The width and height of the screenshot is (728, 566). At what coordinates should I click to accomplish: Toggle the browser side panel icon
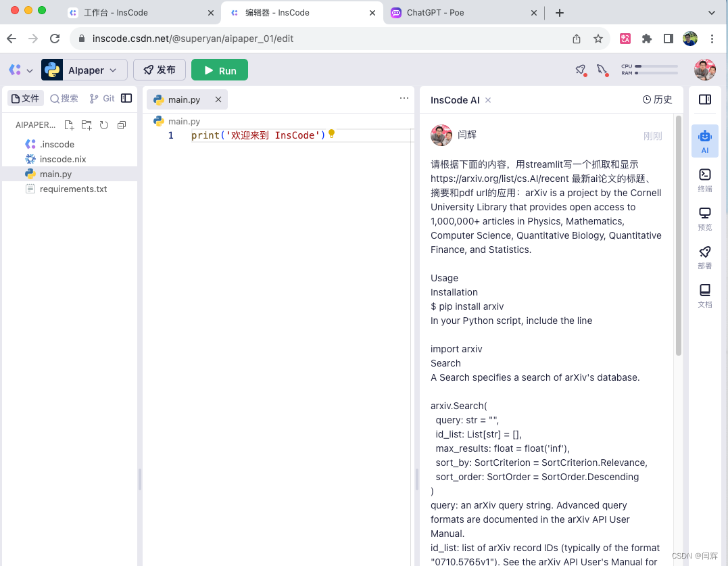pos(668,39)
